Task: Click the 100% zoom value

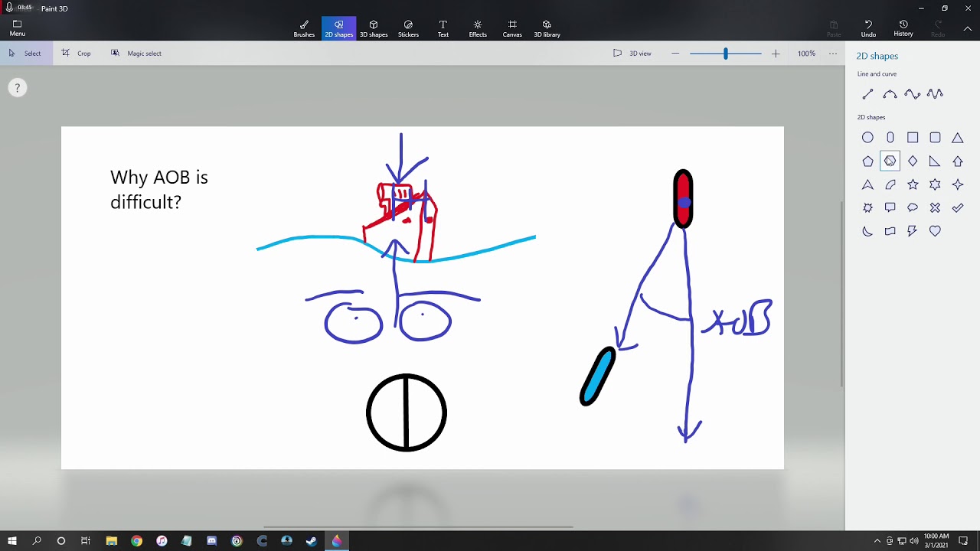Action: tap(806, 54)
